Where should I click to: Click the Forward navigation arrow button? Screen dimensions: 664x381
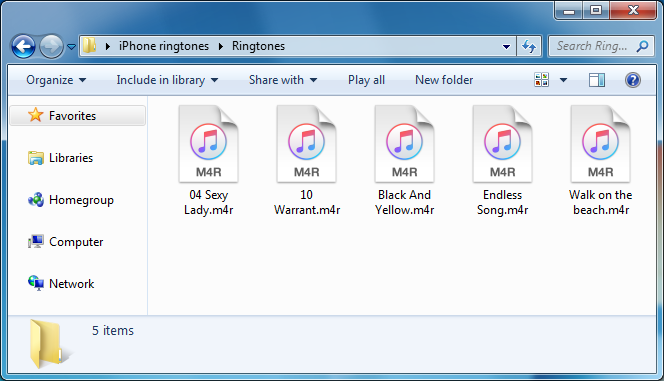pyautogui.click(x=51, y=46)
